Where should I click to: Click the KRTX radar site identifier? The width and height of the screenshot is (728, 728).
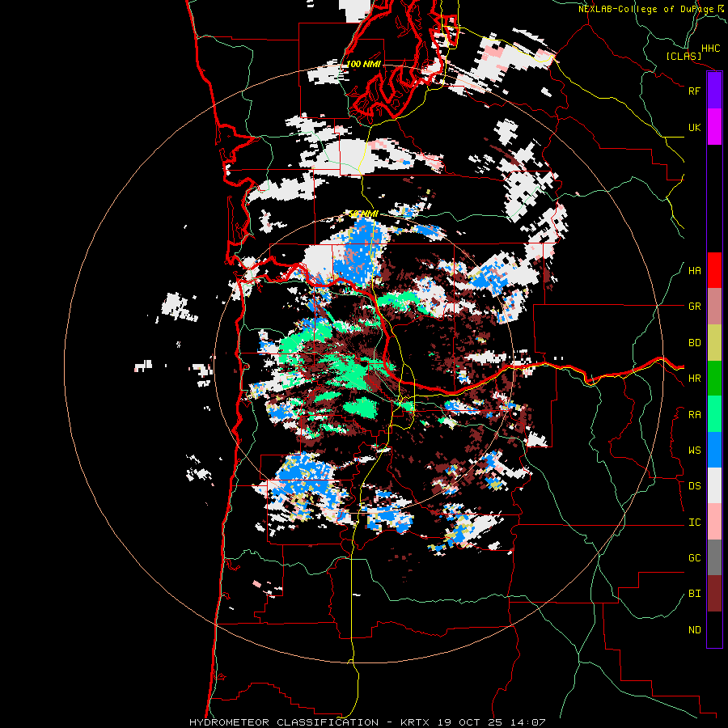click(415, 722)
